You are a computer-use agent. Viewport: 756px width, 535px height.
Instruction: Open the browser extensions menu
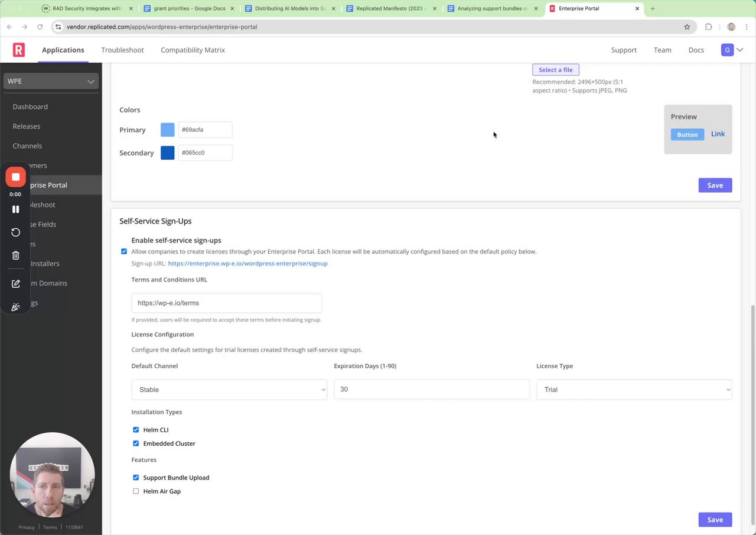tap(709, 27)
